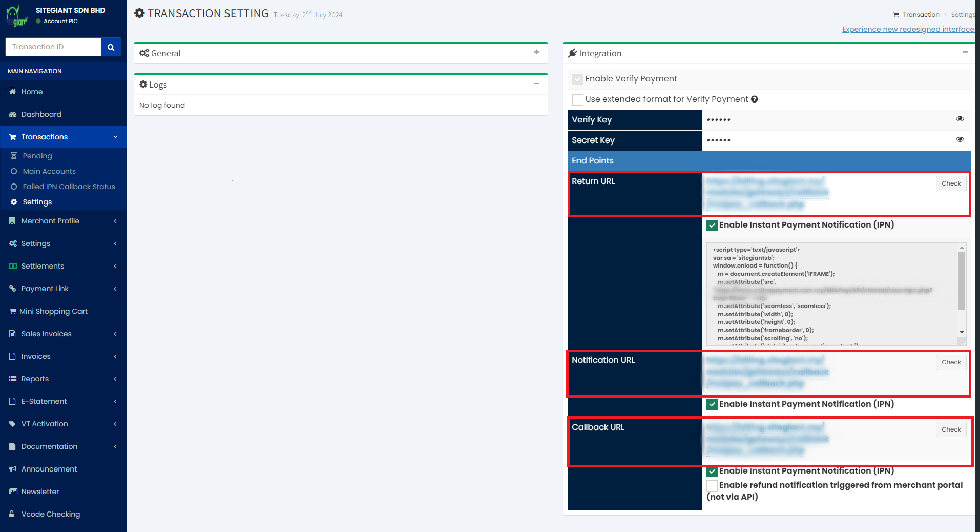980x532 pixels.
Task: Toggle IPN checkbox under Return URL
Action: pyautogui.click(x=712, y=225)
